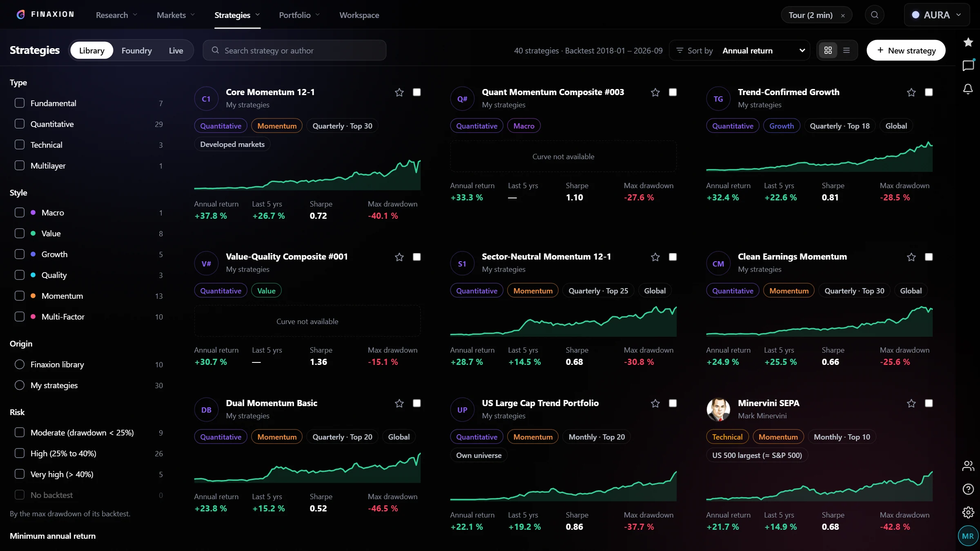
Task: Check the Quantitative type filter
Action: pos(20,124)
